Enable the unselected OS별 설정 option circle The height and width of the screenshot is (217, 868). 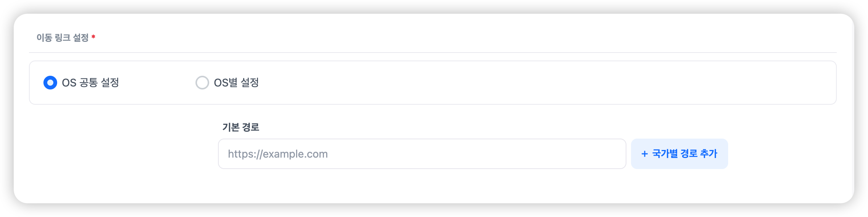pyautogui.click(x=202, y=83)
